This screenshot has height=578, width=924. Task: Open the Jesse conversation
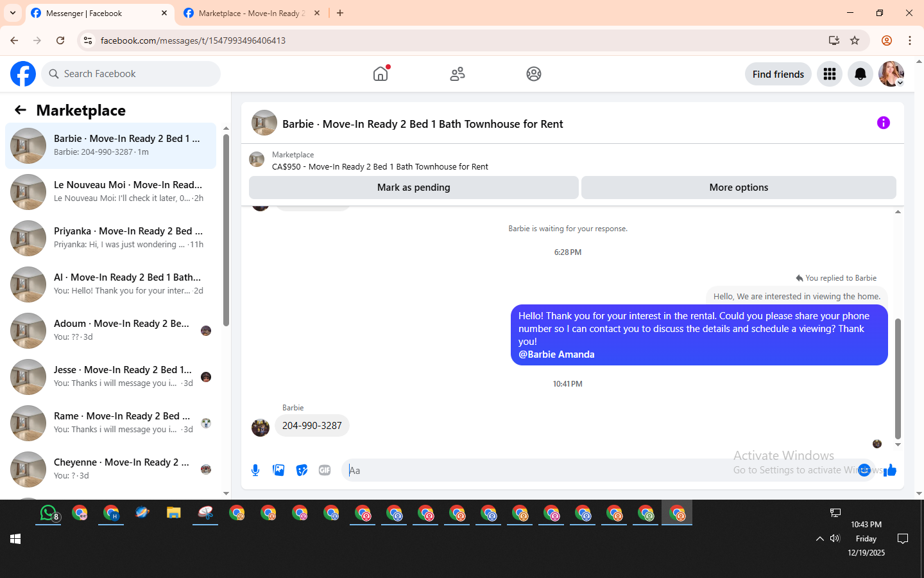click(x=110, y=377)
